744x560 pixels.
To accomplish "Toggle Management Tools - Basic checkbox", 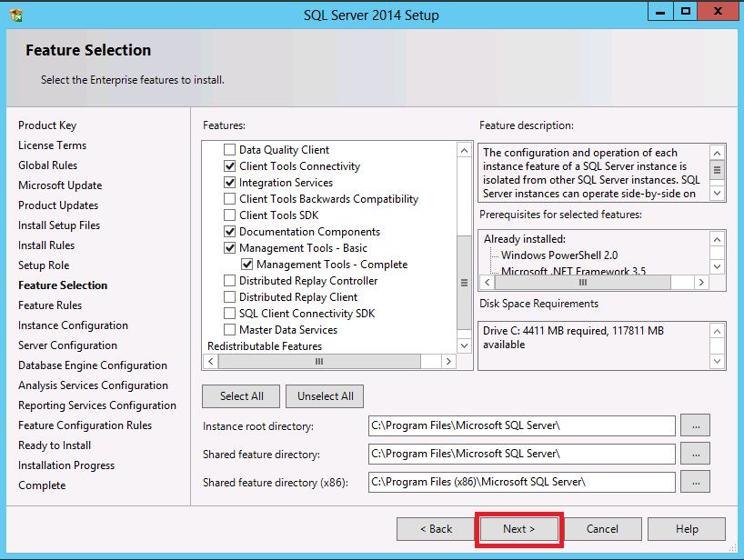I will 229,248.
